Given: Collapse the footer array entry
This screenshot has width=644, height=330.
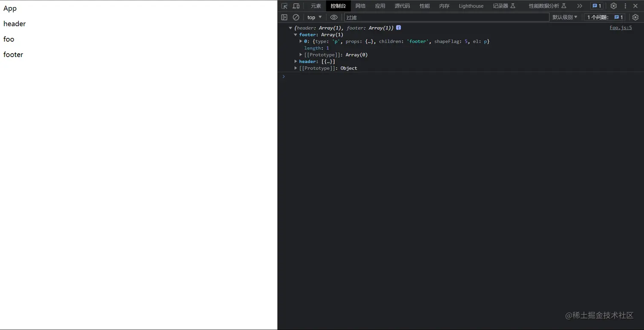Looking at the screenshot, I should [x=296, y=35].
